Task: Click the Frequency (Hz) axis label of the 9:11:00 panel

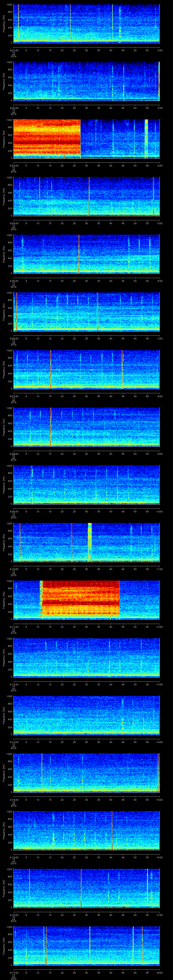Action: coord(4,600)
